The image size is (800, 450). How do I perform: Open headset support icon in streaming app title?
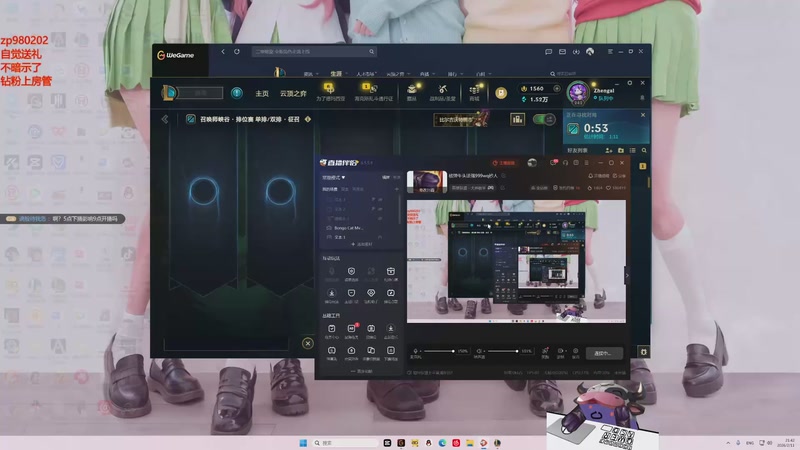click(565, 163)
